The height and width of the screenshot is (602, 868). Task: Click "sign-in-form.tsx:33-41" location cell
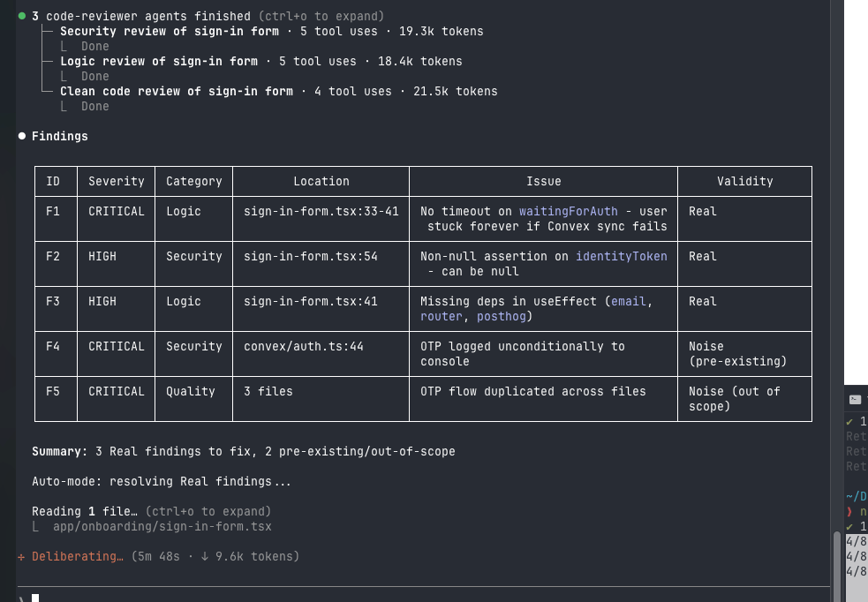point(321,211)
